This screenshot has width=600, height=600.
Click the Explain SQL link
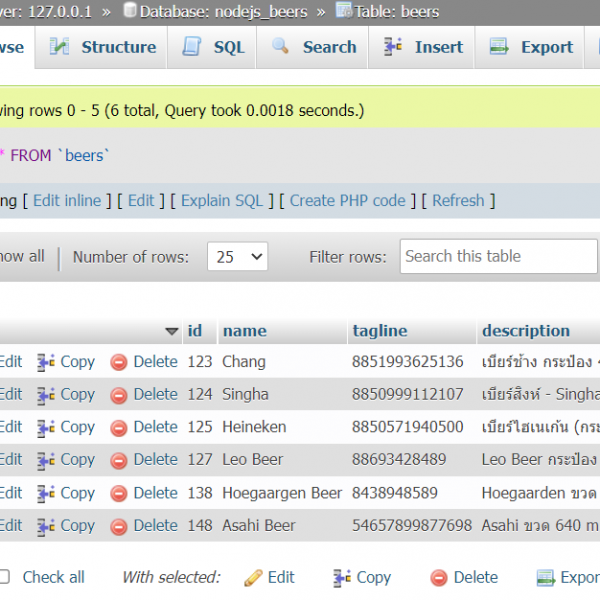pos(221,201)
